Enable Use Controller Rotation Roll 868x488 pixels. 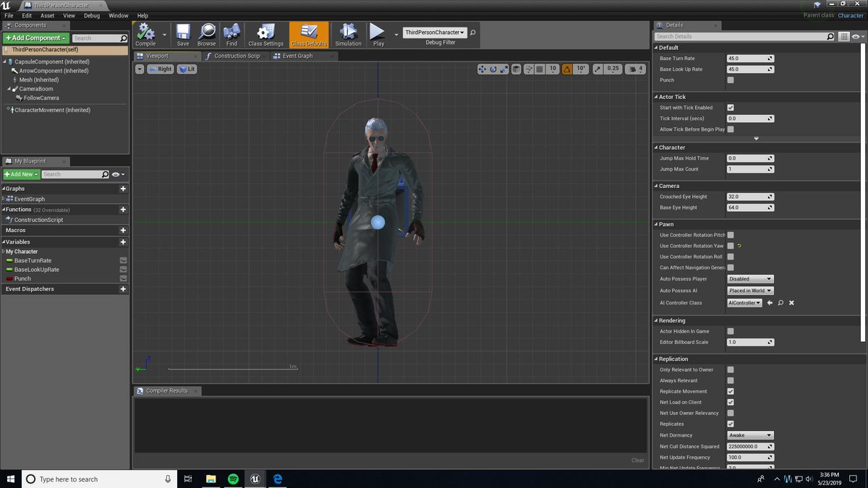tap(731, 257)
